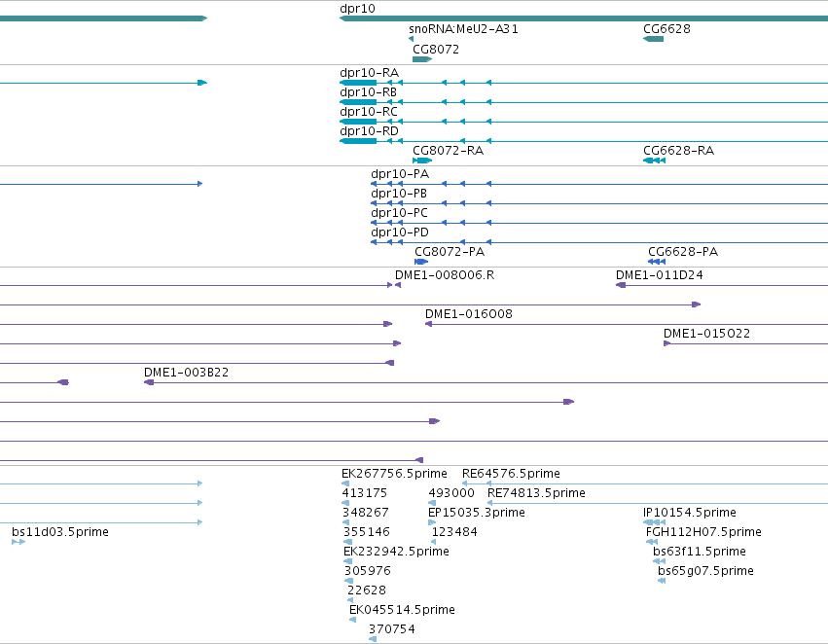Viewport: 828px width, 644px height.
Task: Select the DME1-016O08 label
Action: point(468,314)
